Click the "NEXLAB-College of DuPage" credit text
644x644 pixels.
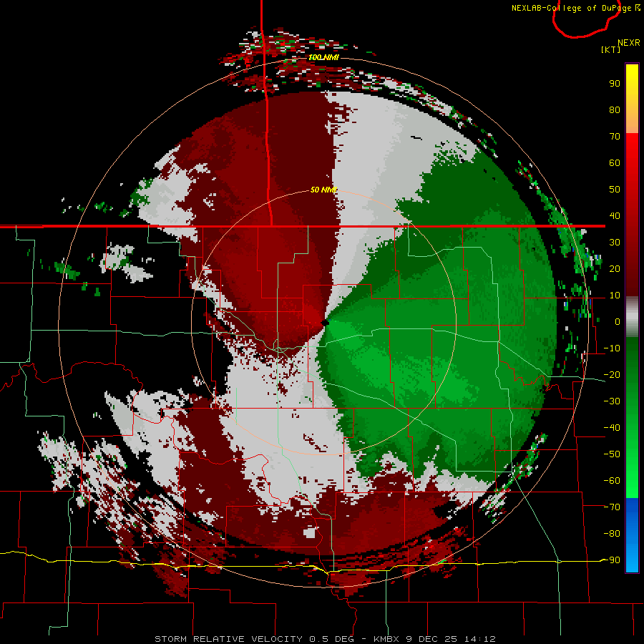[571, 8]
